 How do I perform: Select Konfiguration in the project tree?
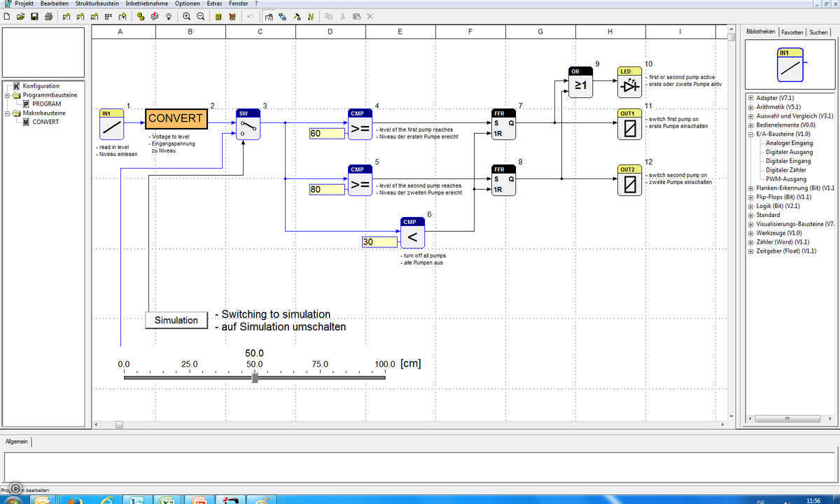tap(41, 86)
